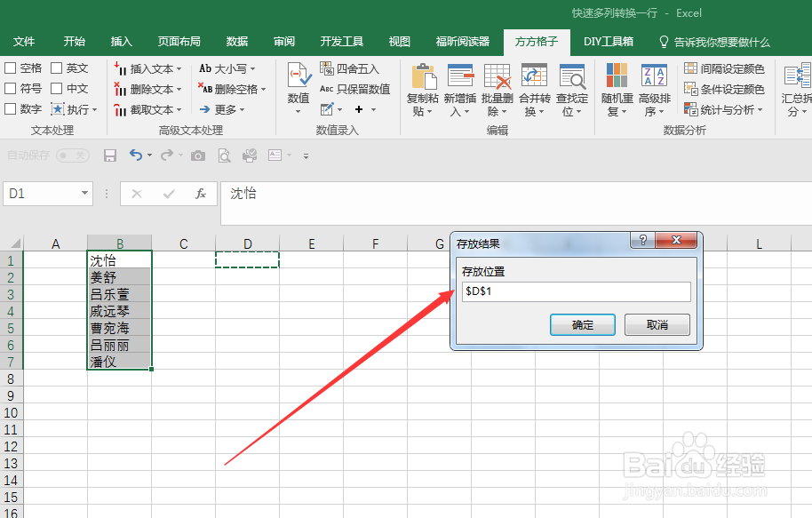Cancel the dialog with 取消
The image size is (812, 518).
657,324
